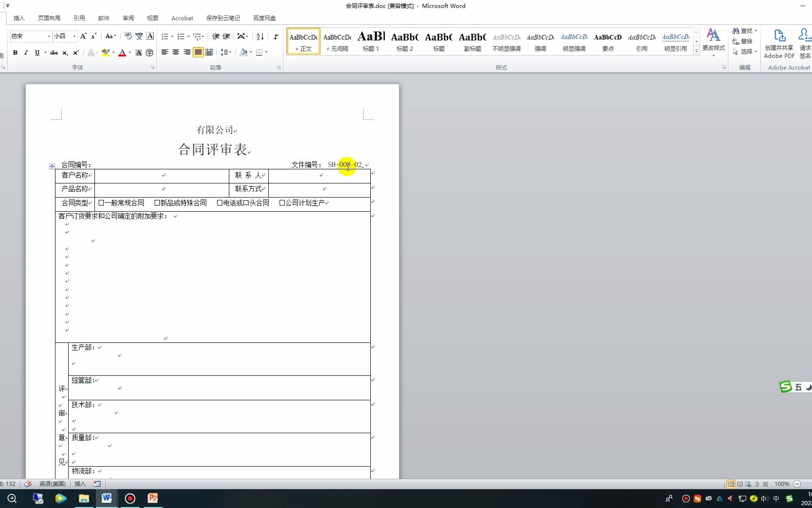This screenshot has width=812, height=508.
Task: Underline the selected text
Action: point(37,53)
